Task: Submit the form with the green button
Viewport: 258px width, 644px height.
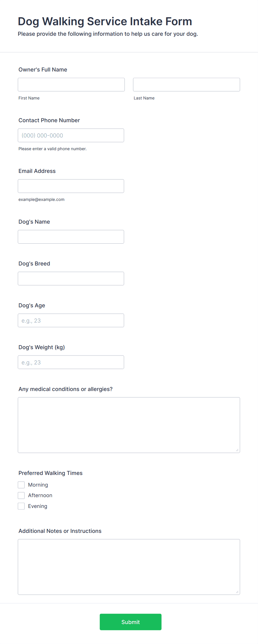Action: (131, 622)
